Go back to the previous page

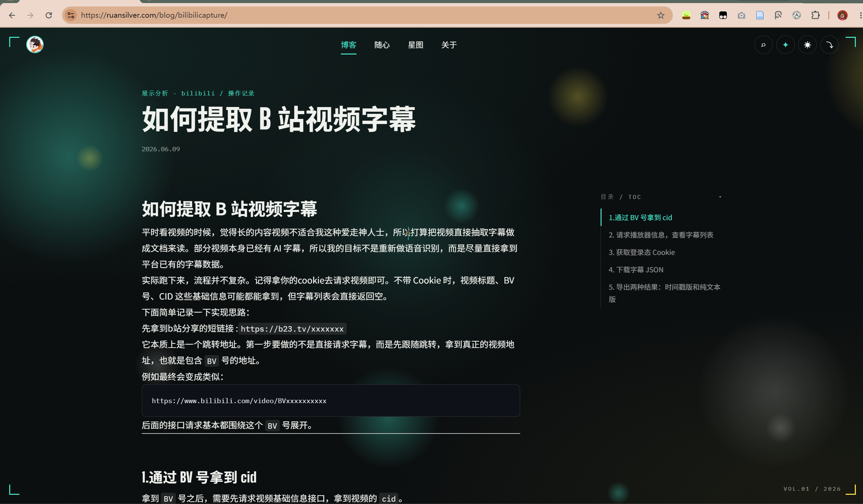pos(12,15)
